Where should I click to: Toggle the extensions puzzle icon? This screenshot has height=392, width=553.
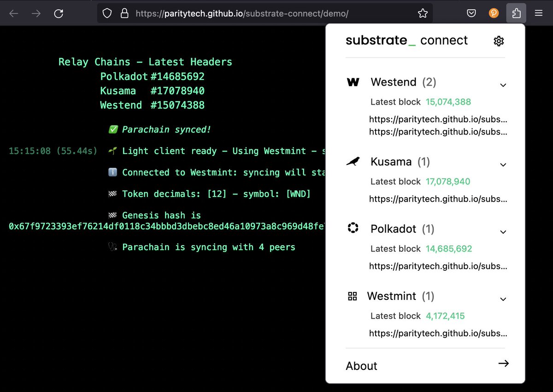(516, 13)
